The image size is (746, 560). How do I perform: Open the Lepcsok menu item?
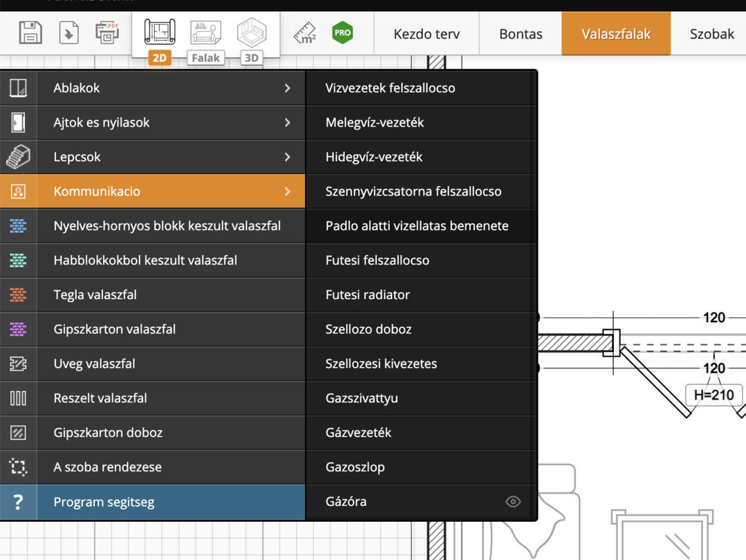152,157
